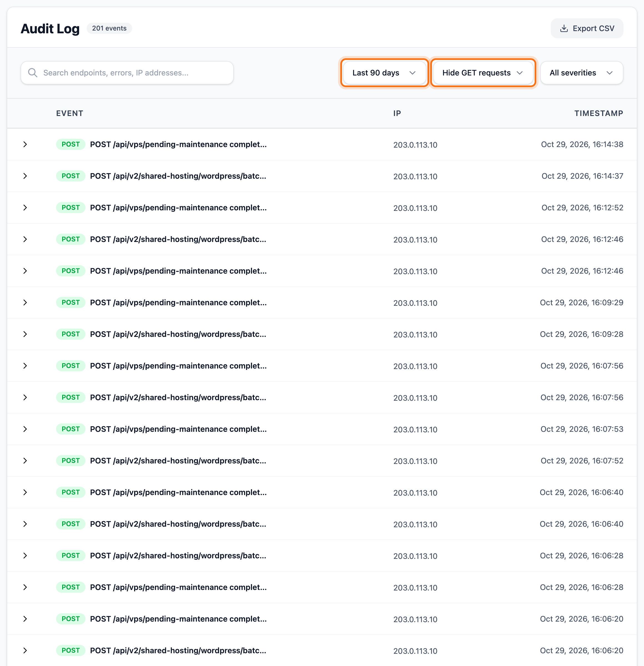Image resolution: width=644 pixels, height=666 pixels.
Task: Open the All severities dropdown
Action: pos(581,73)
